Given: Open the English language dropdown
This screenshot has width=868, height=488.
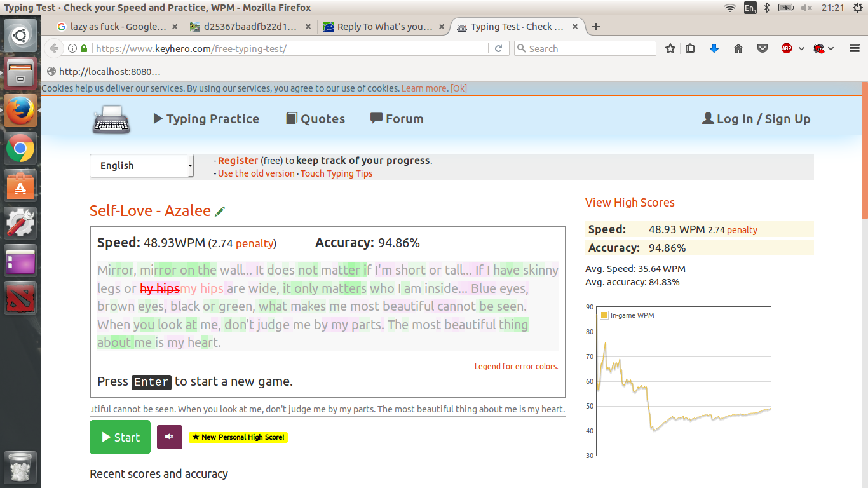Looking at the screenshot, I should (141, 166).
